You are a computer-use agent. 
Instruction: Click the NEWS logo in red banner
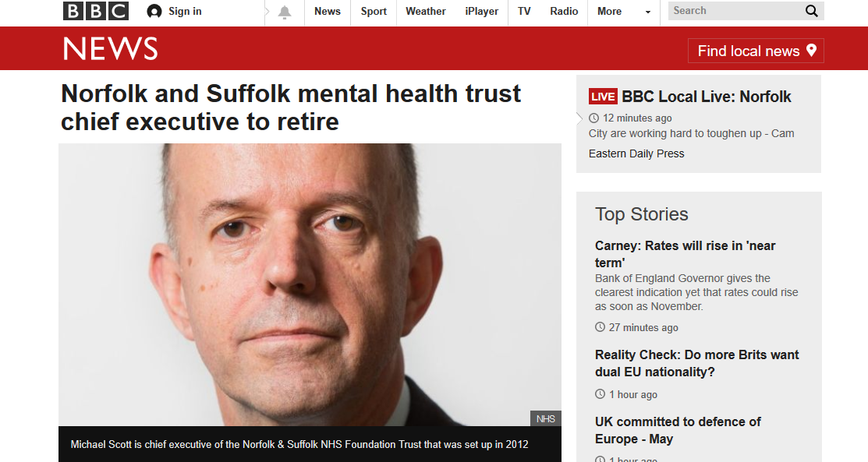click(x=110, y=48)
